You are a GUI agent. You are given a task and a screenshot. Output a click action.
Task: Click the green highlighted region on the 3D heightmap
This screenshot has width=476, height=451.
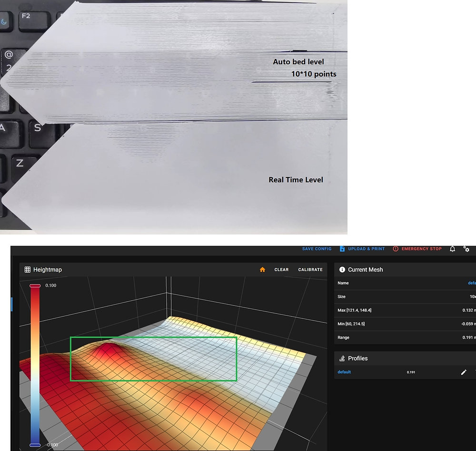point(153,358)
